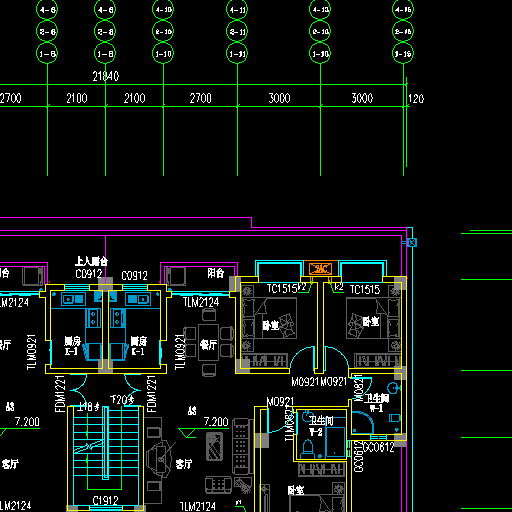Select the overall dimension text 21840
Screen dimensions: 512x512
(x=106, y=76)
